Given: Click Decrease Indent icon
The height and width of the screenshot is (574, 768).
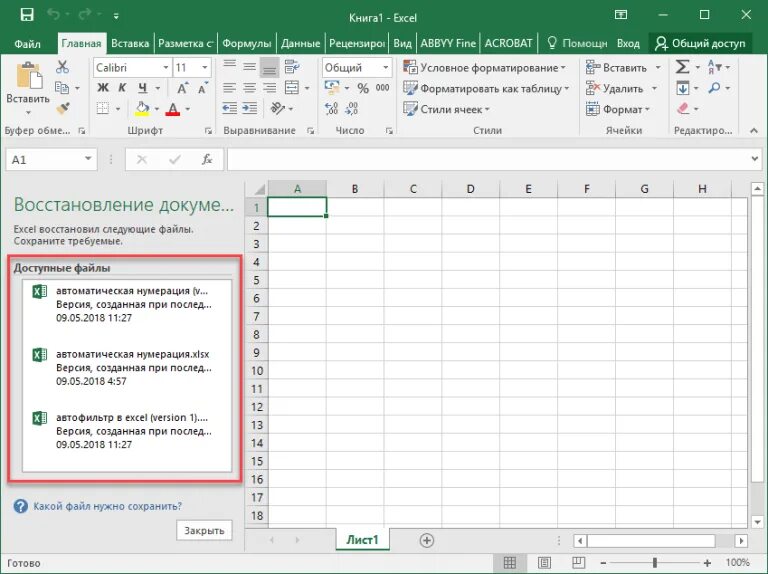Looking at the screenshot, I should [230, 108].
